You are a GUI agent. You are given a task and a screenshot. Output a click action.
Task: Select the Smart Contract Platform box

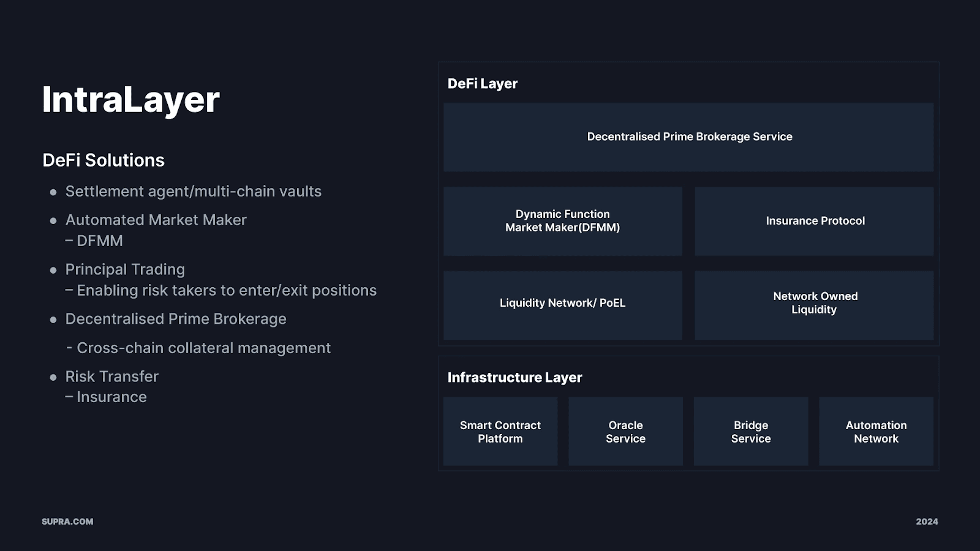500,432
